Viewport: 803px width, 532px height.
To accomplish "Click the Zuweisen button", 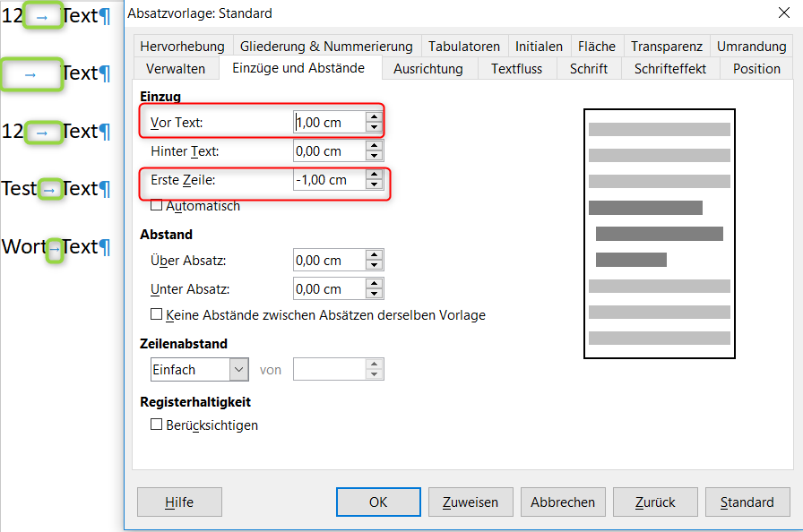I will pyautogui.click(x=471, y=502).
